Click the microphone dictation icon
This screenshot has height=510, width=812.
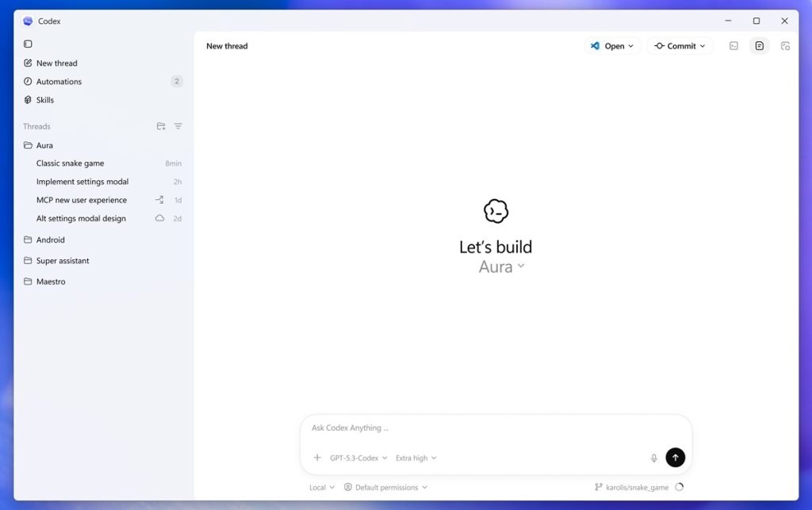click(x=654, y=458)
